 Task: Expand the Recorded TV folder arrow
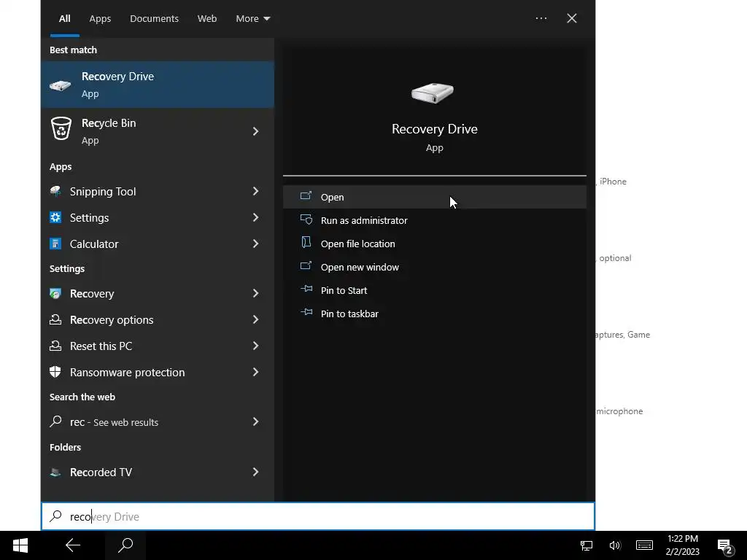[256, 472]
